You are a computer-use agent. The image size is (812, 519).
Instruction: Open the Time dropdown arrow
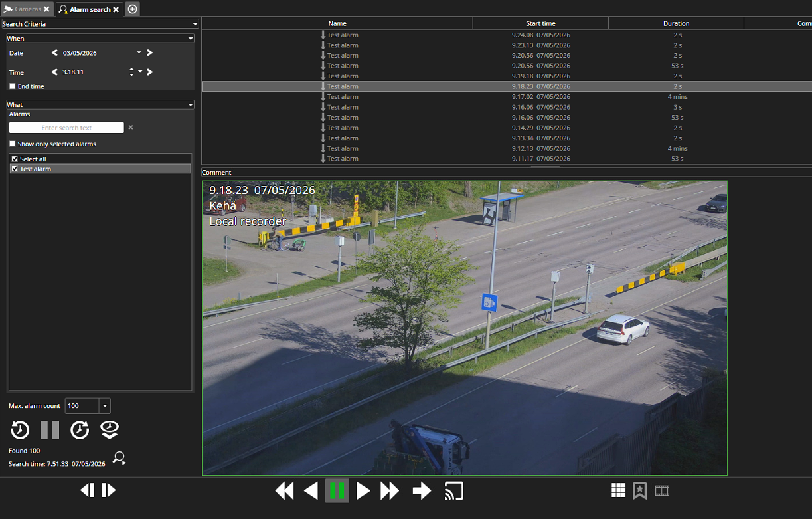tap(140, 72)
